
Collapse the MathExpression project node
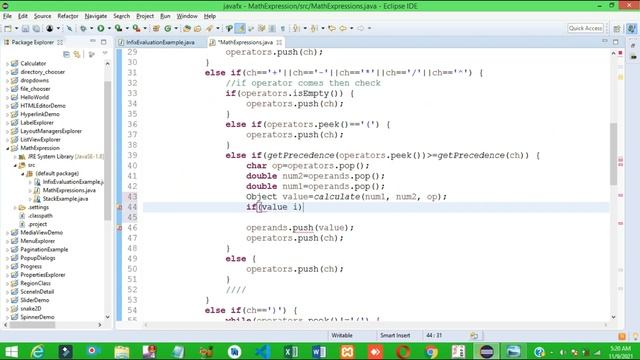coord(7,148)
